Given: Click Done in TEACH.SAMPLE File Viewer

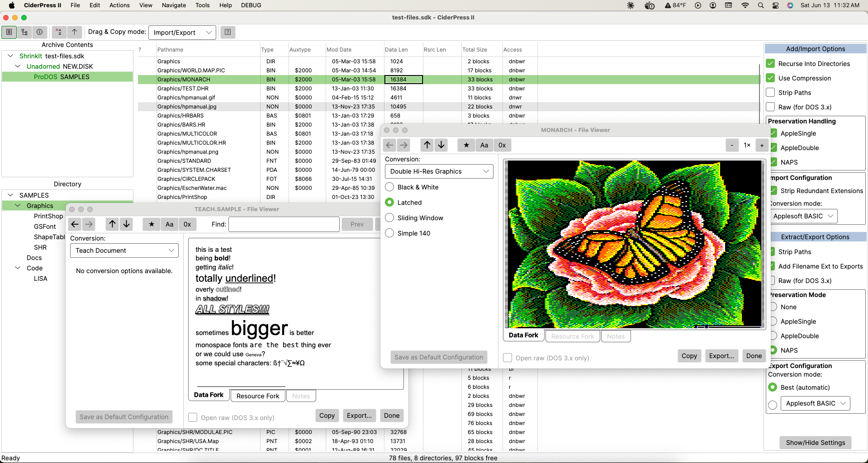Looking at the screenshot, I should 392,416.
